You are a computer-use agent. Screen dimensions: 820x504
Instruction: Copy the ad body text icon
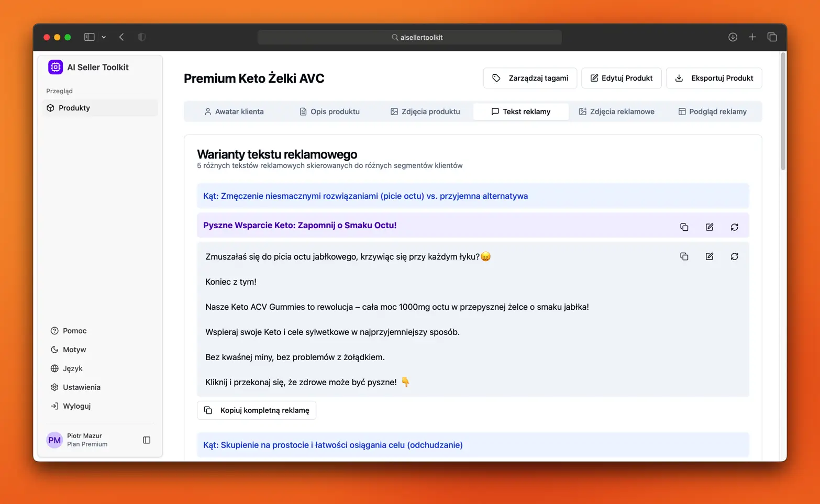[684, 256]
